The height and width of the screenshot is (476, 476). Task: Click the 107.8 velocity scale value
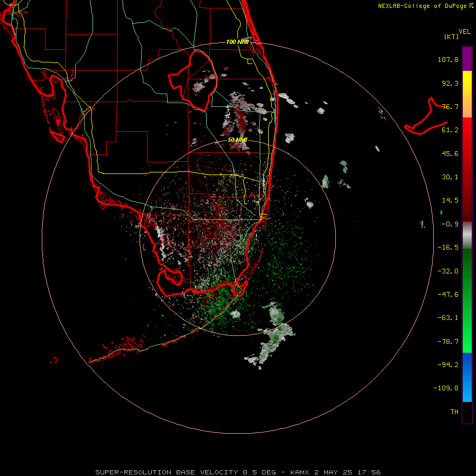click(448, 59)
